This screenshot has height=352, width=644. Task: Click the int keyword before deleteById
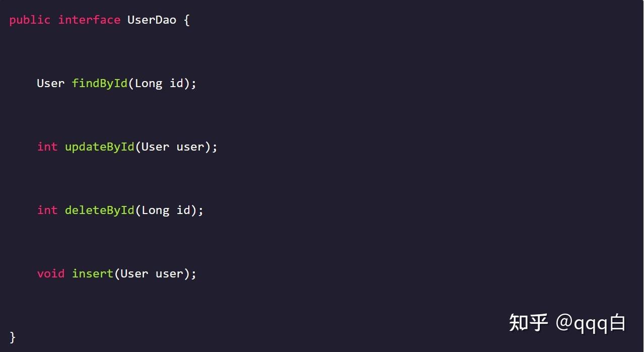click(47, 210)
